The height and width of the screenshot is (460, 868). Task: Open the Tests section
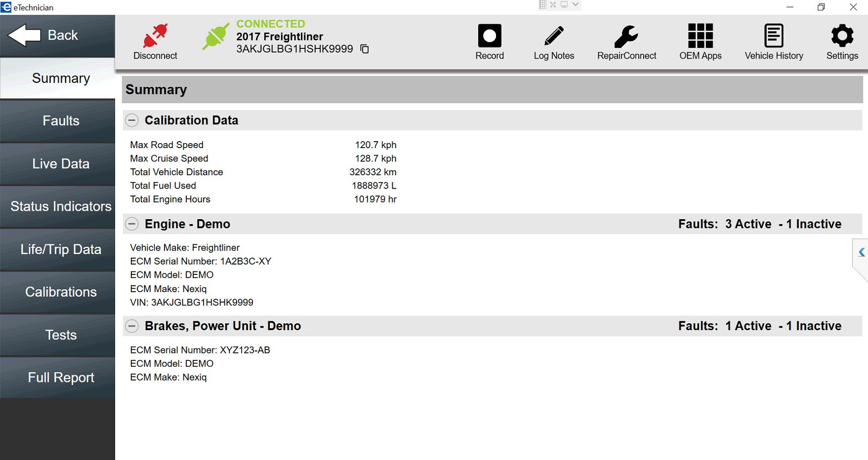(x=61, y=335)
